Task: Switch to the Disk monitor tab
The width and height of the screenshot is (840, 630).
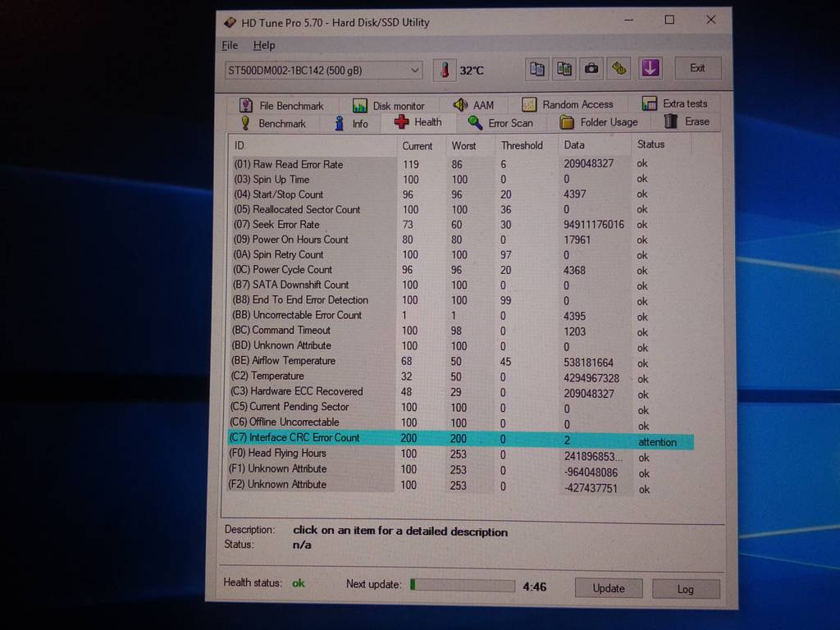Action: click(389, 106)
